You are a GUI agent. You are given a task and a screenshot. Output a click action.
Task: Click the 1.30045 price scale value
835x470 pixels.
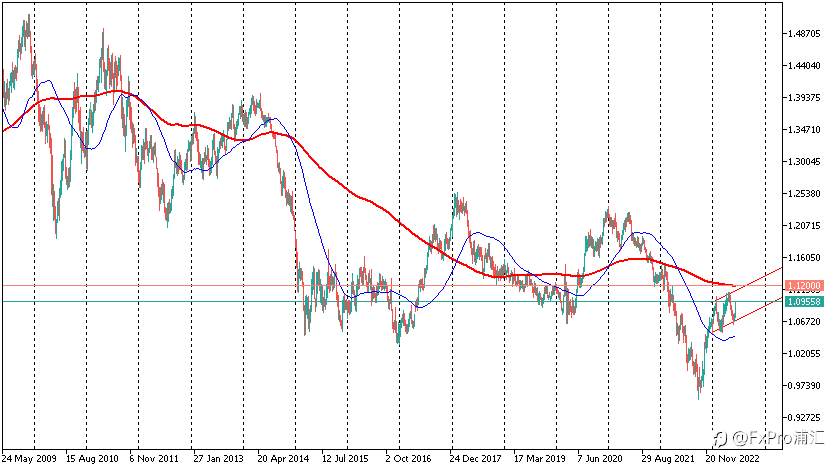(804, 161)
